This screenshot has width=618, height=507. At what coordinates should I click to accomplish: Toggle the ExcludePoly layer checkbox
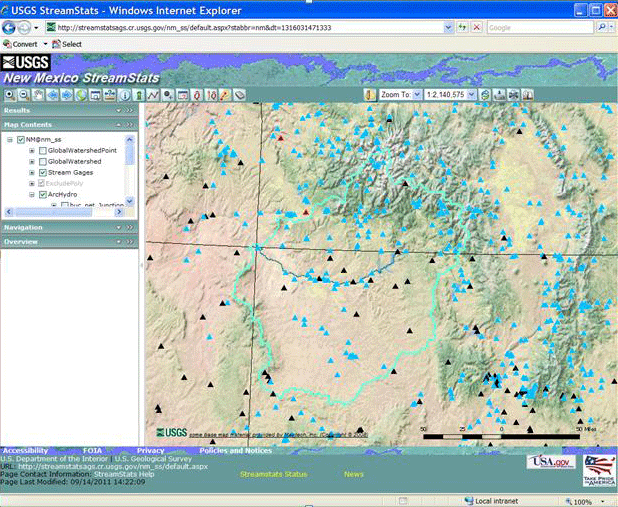point(41,183)
